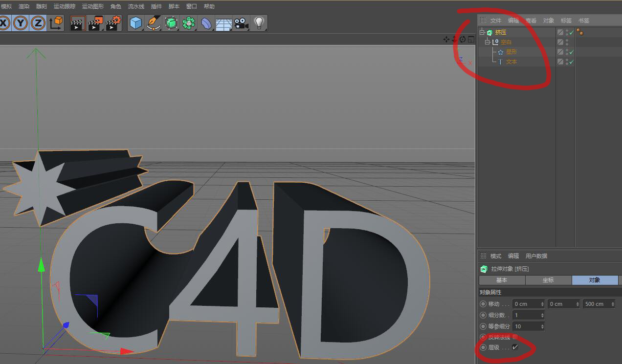Click stepper arrows of 细分数 field
Screen dimensions: 622x364
pyautogui.click(x=542, y=315)
